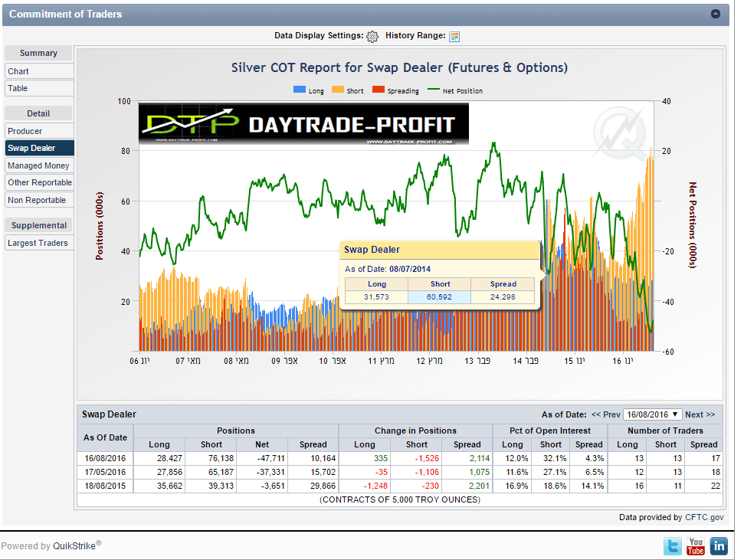Click the Net column header
Screen dimensions: 744x560
262,444
